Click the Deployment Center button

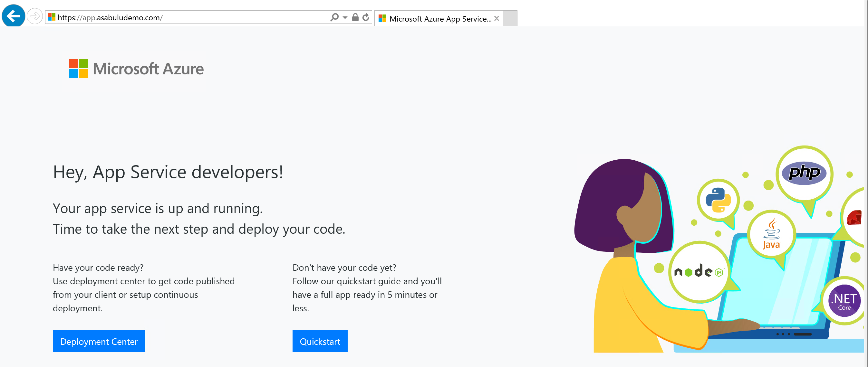point(100,342)
